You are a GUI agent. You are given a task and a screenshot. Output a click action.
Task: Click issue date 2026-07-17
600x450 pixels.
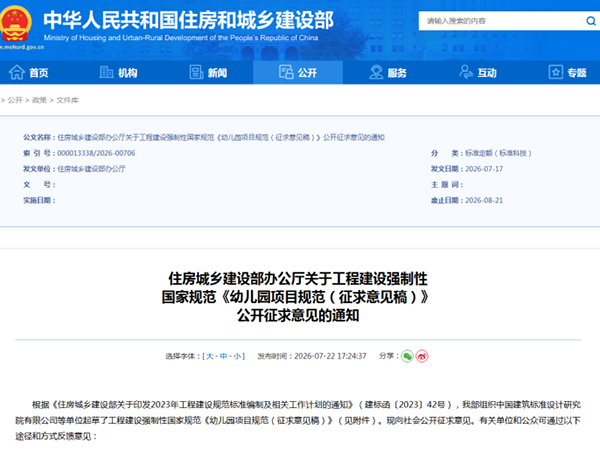484,169
